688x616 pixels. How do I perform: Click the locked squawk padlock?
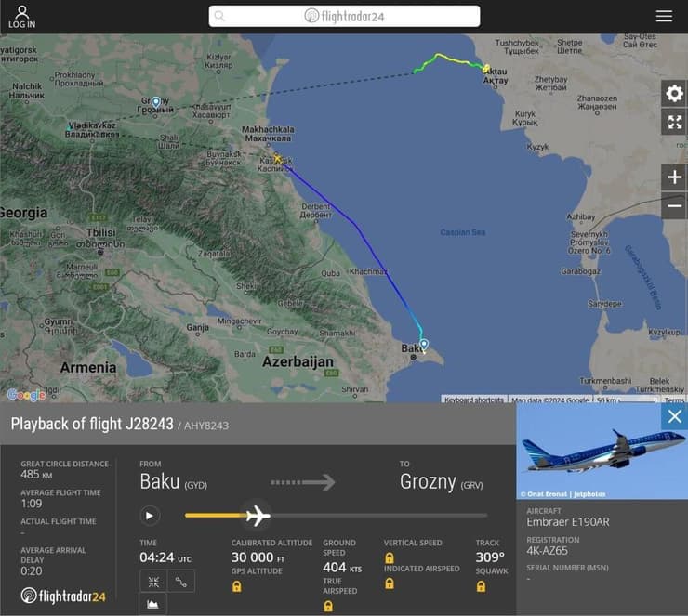click(x=481, y=587)
